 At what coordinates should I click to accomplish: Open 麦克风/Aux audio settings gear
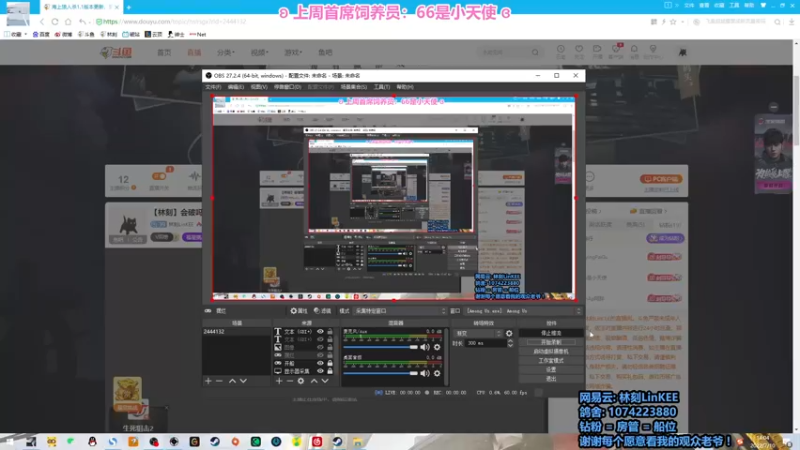point(437,347)
